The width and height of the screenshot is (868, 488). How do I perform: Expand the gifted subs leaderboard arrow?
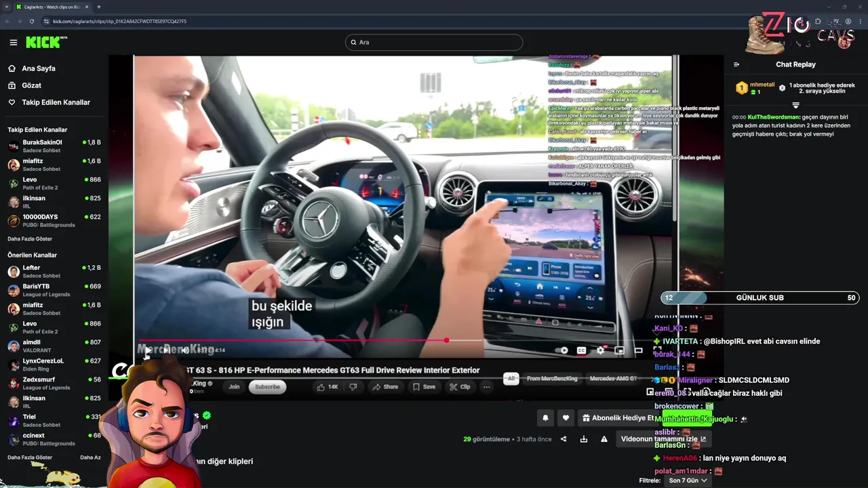pos(795,105)
